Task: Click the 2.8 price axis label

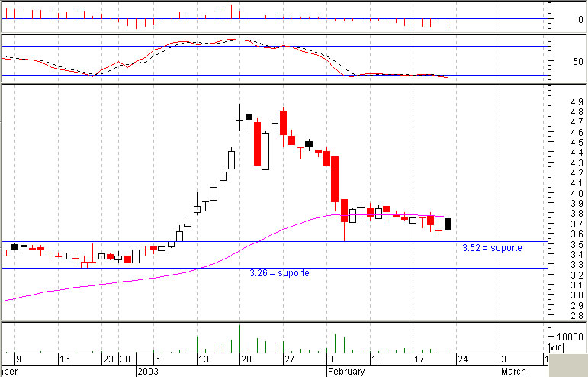Action: [x=577, y=316]
